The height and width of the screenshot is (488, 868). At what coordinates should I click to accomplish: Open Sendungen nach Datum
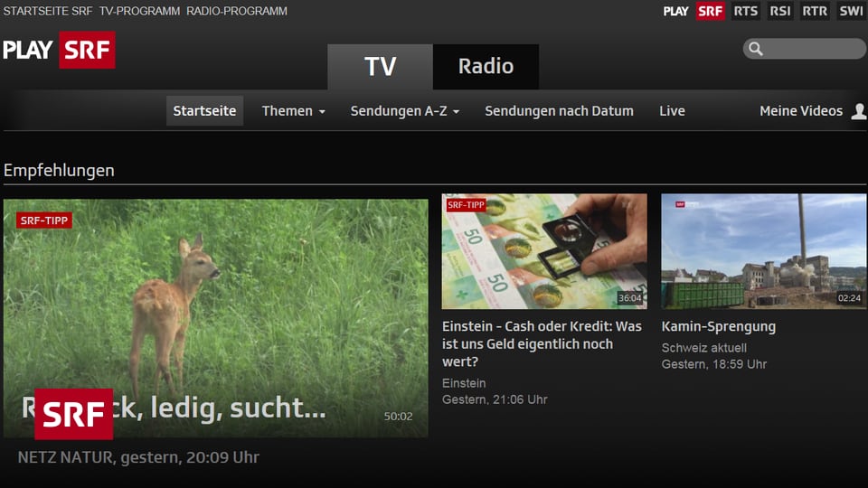coord(559,111)
